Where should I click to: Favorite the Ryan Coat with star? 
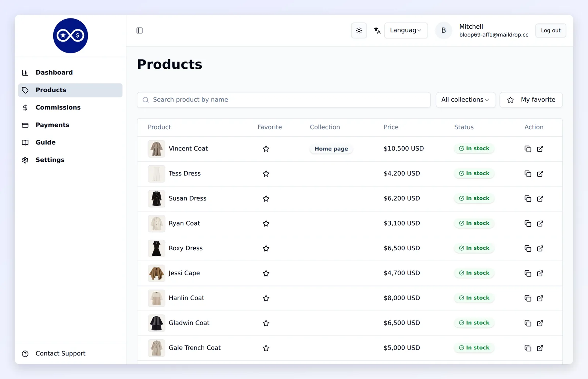tap(266, 223)
